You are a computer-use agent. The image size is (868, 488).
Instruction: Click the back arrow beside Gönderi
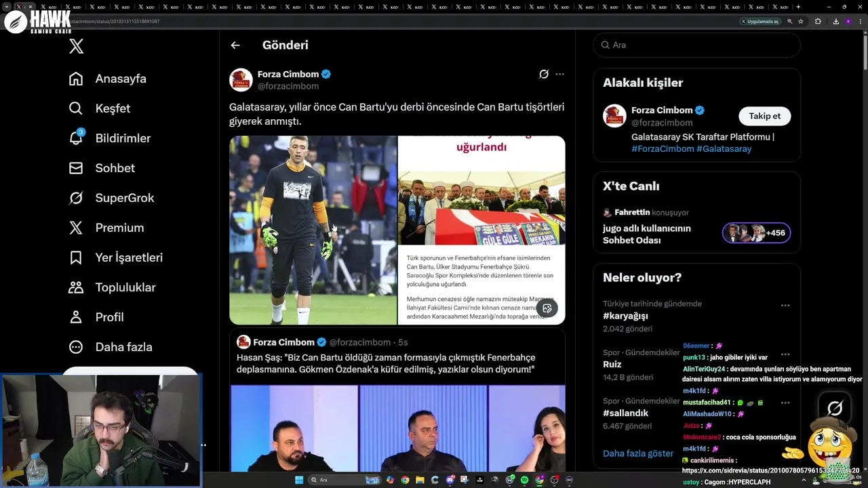[x=235, y=45]
